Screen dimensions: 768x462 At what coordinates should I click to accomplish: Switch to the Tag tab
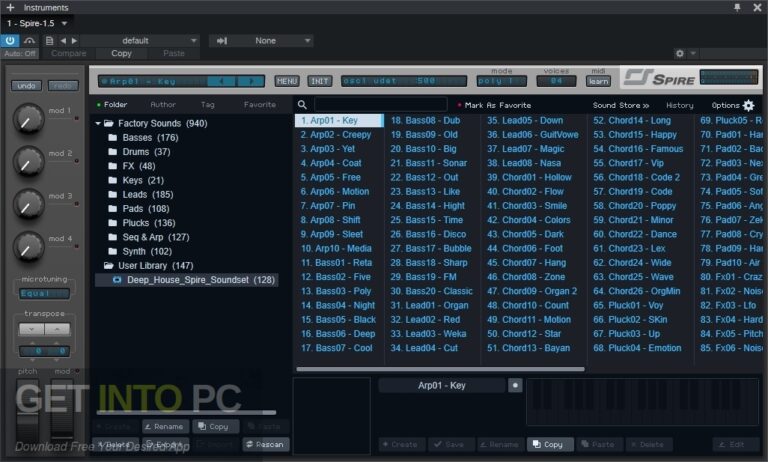coord(208,104)
